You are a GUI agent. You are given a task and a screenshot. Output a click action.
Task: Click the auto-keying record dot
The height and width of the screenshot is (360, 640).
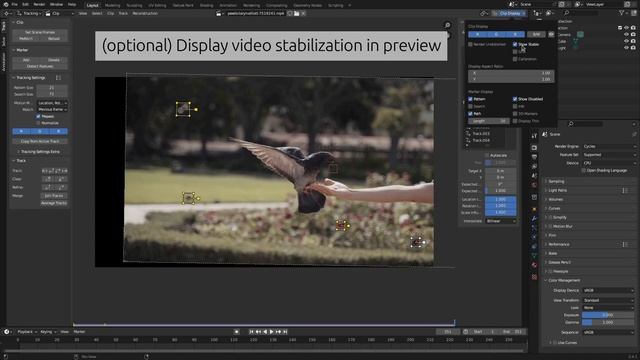pos(236,332)
